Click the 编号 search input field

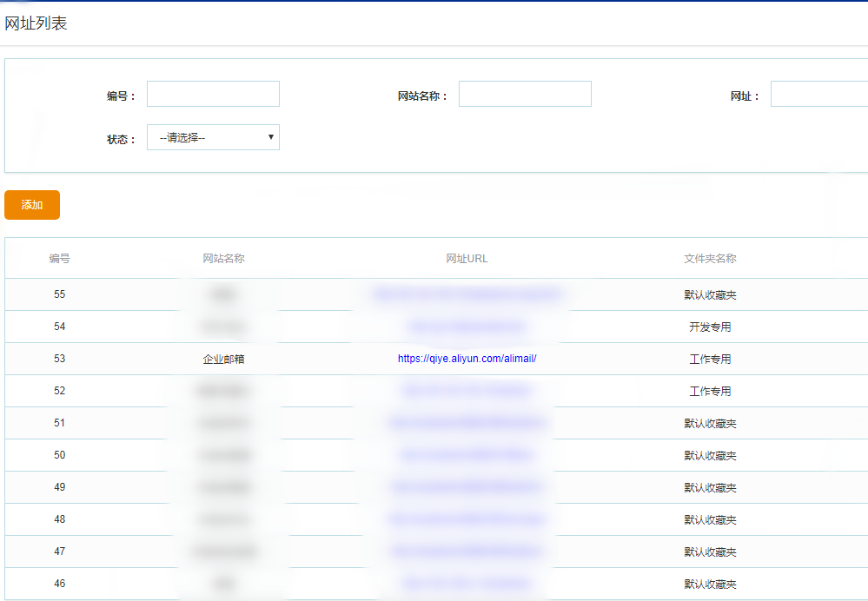213,94
